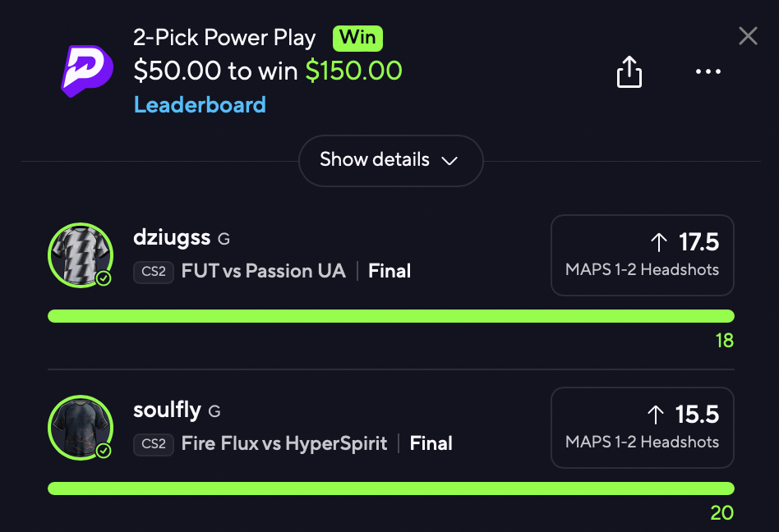Open the three-dot more options menu
Viewport: 779px width, 532px height.
point(708,72)
